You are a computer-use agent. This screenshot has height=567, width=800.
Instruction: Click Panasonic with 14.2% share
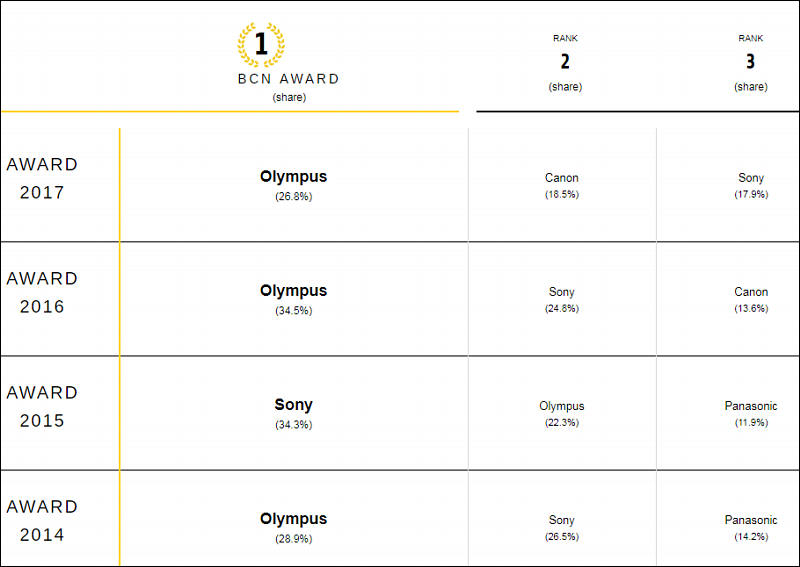pos(751,528)
